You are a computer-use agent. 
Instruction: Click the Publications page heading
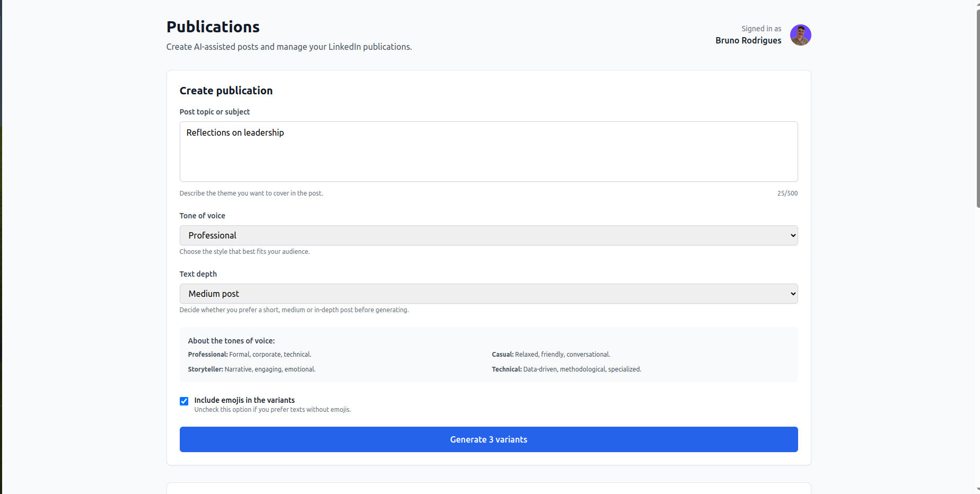213,27
